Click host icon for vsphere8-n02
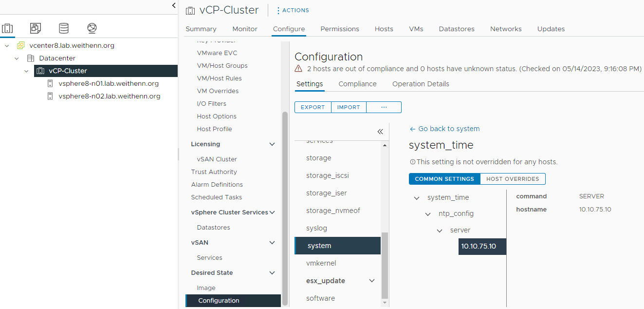Viewport: 644px width, 309px height. (x=50, y=96)
